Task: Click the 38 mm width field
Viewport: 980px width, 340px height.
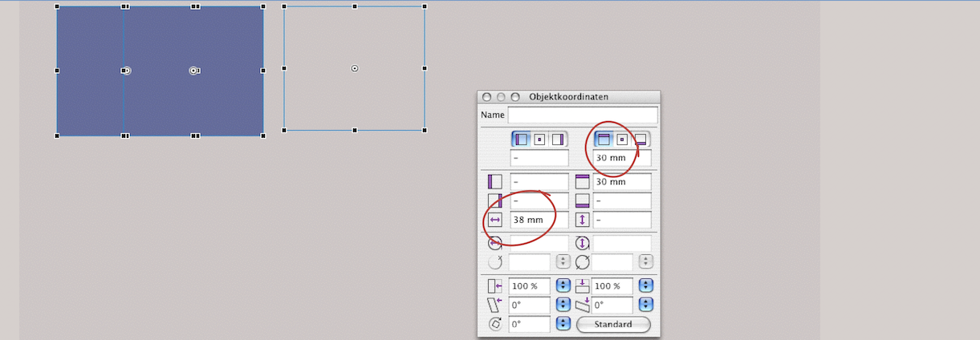Action: [x=539, y=220]
